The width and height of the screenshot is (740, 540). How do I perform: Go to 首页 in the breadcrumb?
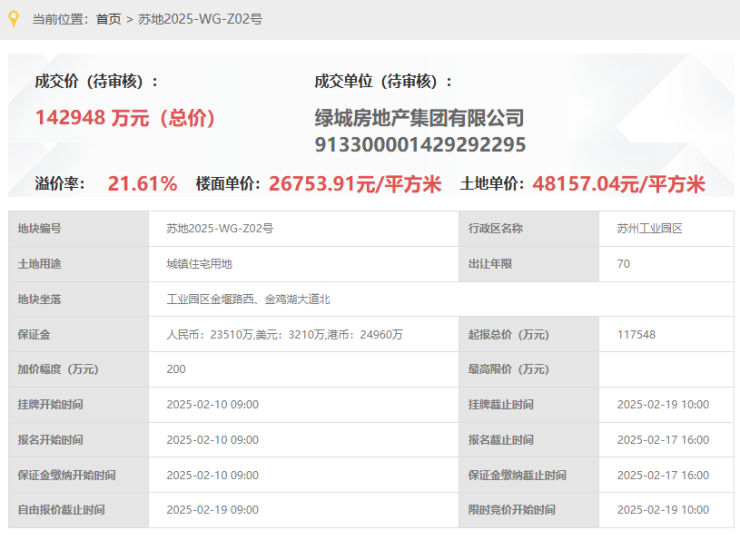[x=108, y=19]
